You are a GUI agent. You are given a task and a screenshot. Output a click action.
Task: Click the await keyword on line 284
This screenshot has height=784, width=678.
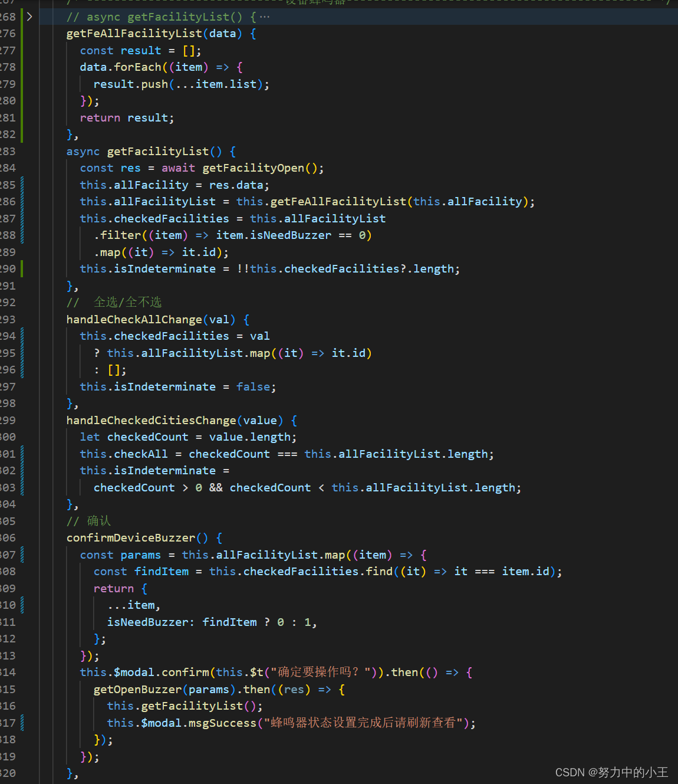click(x=177, y=168)
